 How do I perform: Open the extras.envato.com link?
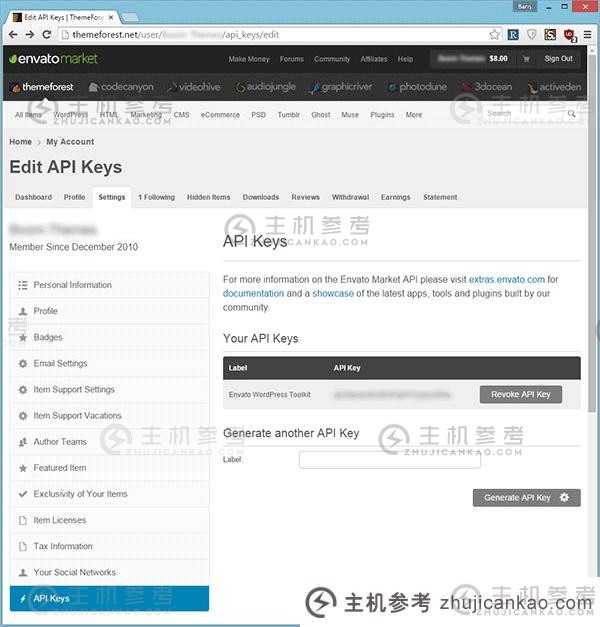coord(506,280)
